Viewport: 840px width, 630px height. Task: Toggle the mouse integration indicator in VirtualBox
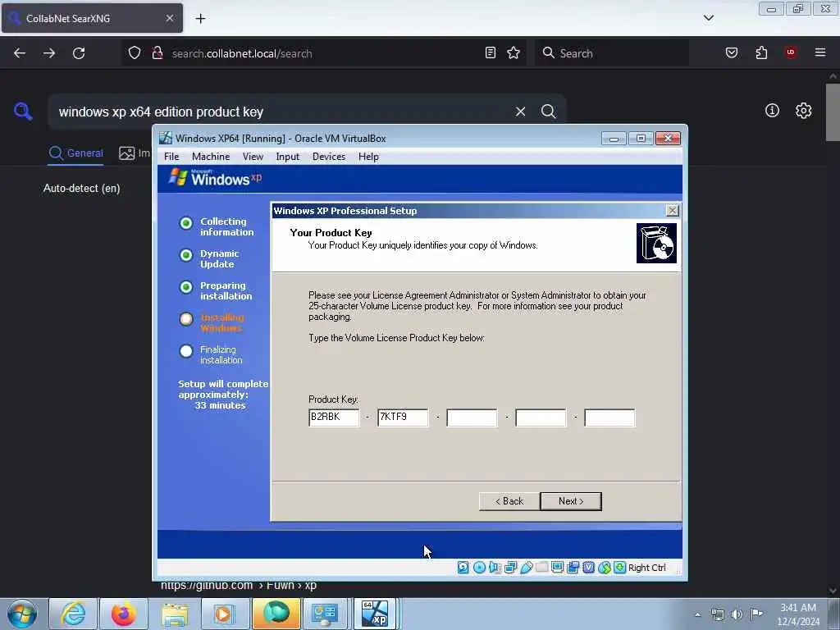[605, 568]
